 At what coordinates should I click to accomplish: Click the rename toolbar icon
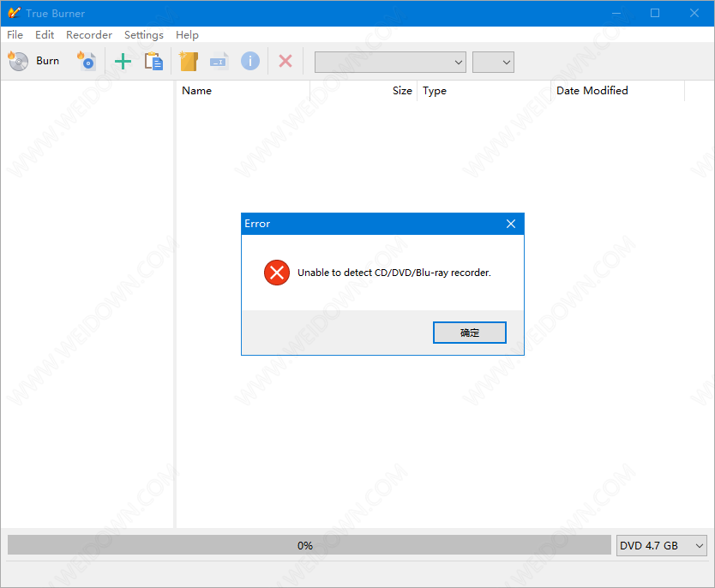click(219, 61)
